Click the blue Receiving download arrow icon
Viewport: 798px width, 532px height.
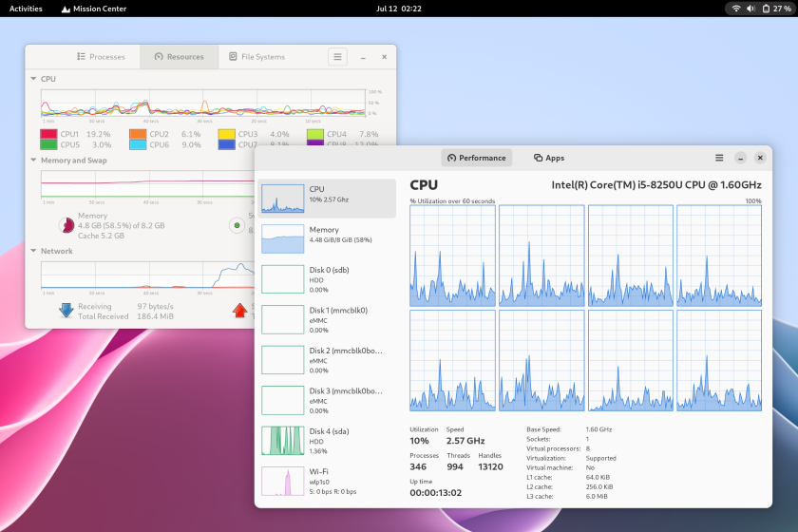[x=66, y=310]
